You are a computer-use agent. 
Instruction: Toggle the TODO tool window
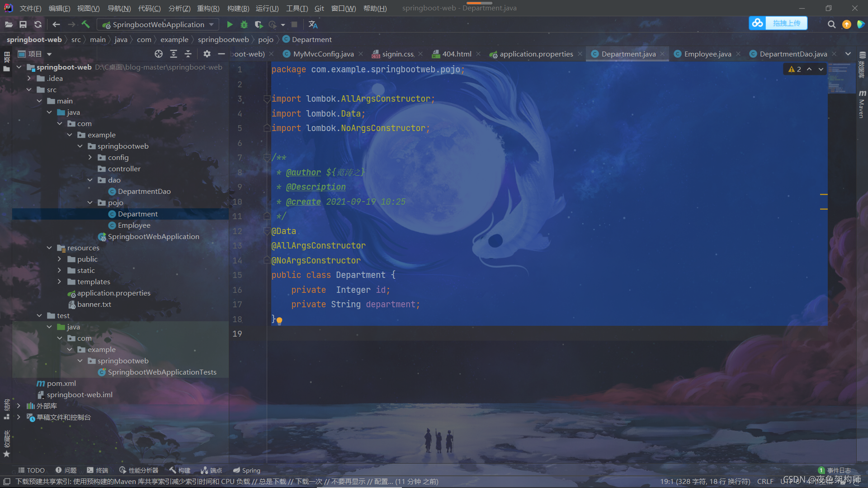click(x=31, y=470)
